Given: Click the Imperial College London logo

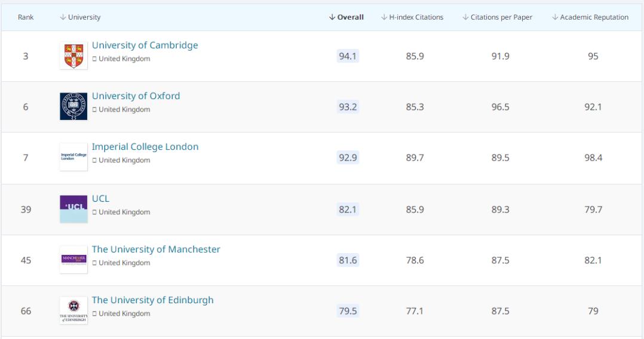Looking at the screenshot, I should coord(73,158).
